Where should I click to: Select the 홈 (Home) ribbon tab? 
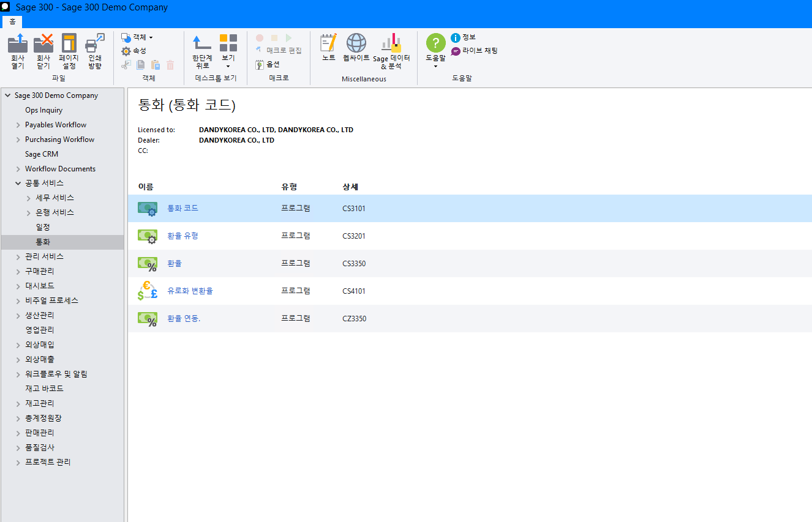[12, 21]
